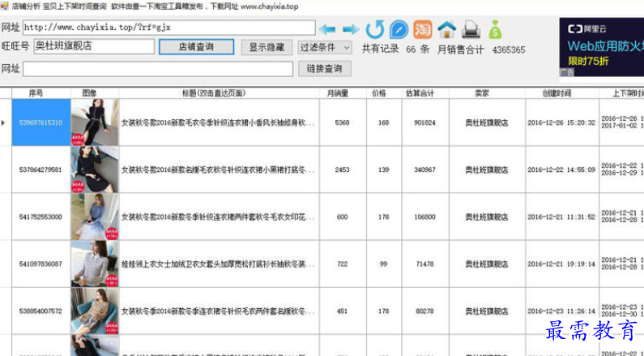Select item ID 538854007572 cell

(x=41, y=311)
